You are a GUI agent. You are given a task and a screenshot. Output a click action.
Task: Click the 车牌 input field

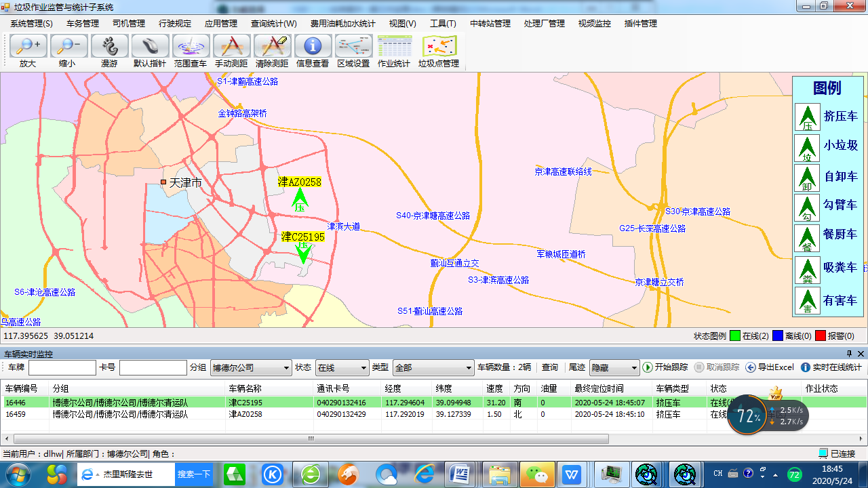tap(62, 367)
